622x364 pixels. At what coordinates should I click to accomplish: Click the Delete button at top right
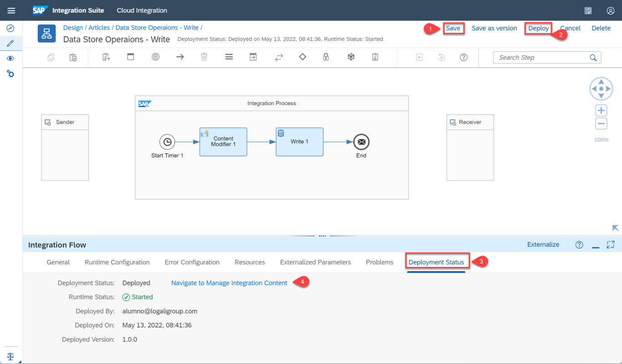click(x=601, y=28)
